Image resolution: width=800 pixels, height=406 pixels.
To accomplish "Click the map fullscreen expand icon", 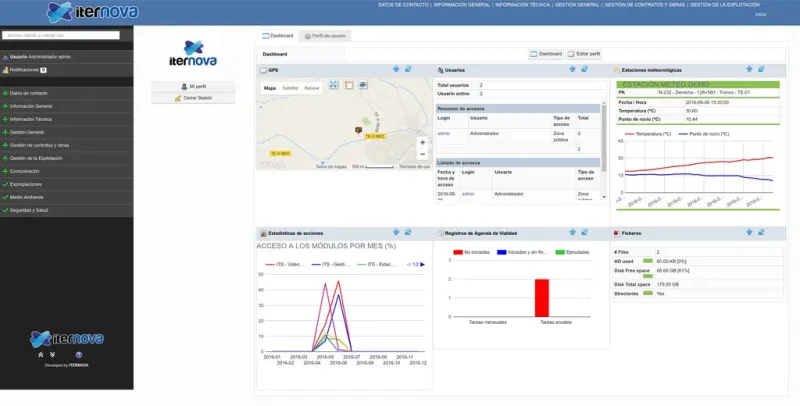I will [x=334, y=85].
